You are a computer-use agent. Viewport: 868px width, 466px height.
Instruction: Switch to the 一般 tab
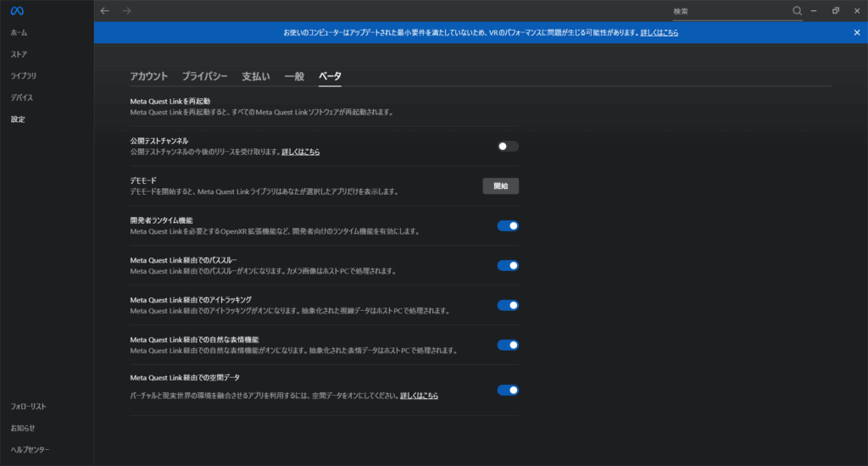294,76
